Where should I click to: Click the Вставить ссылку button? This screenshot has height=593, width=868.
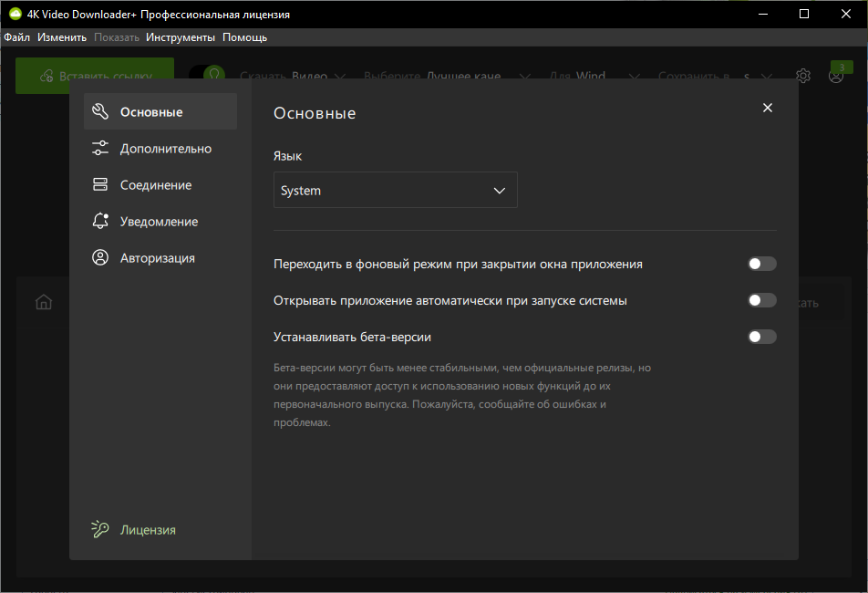click(x=95, y=76)
